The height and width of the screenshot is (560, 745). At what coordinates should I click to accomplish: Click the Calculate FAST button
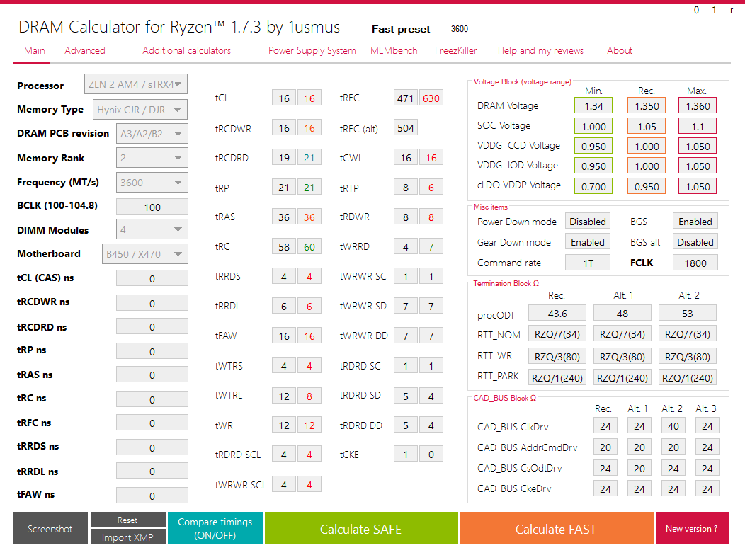557,528
